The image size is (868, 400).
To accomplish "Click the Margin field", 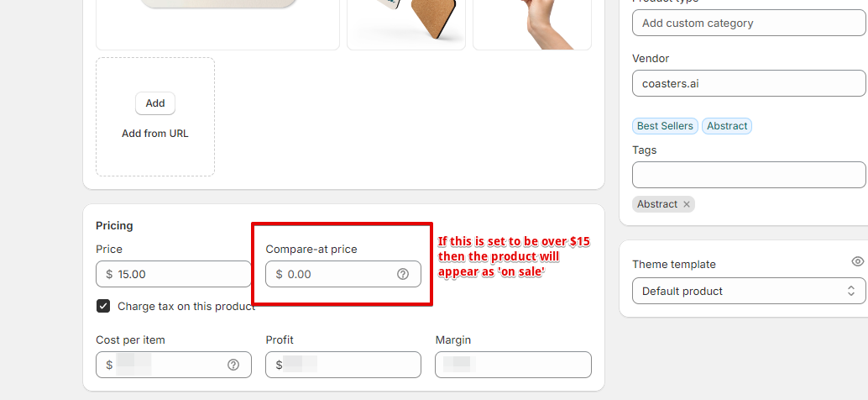I will [513, 365].
